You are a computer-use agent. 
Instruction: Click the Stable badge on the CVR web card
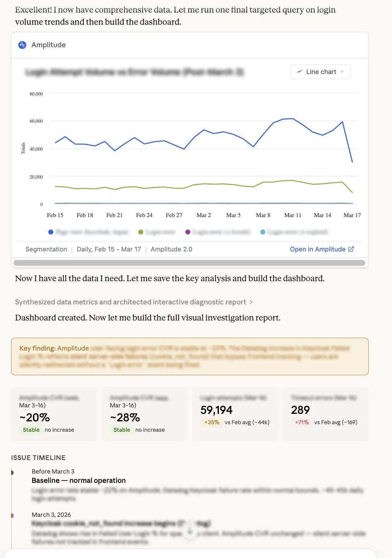(x=31, y=430)
